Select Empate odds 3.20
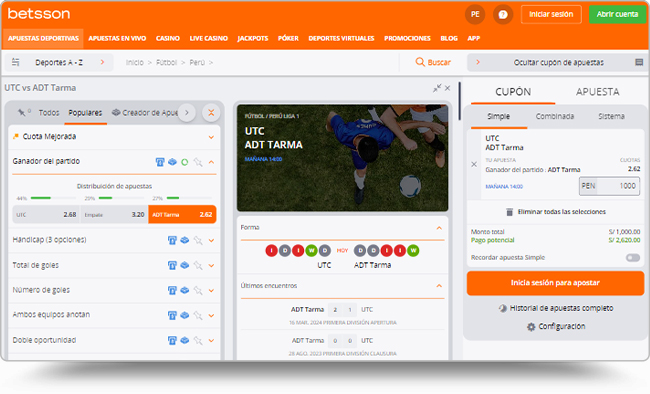The image size is (650, 394). click(x=114, y=214)
